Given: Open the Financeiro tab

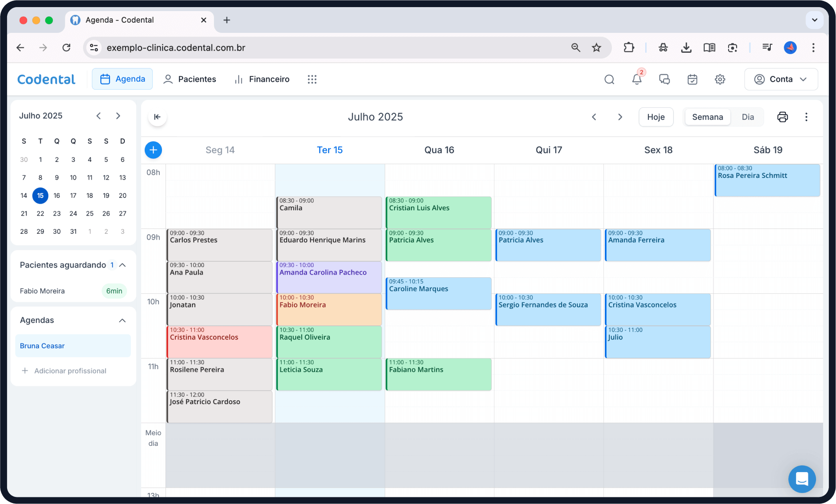Looking at the screenshot, I should 262,79.
